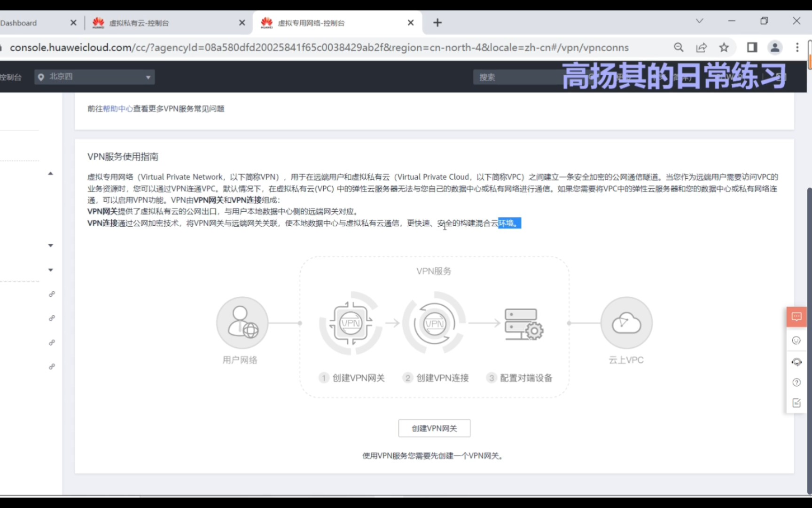The image size is (812, 508).
Task: Bookmark this page with the star icon
Action: coord(724,48)
